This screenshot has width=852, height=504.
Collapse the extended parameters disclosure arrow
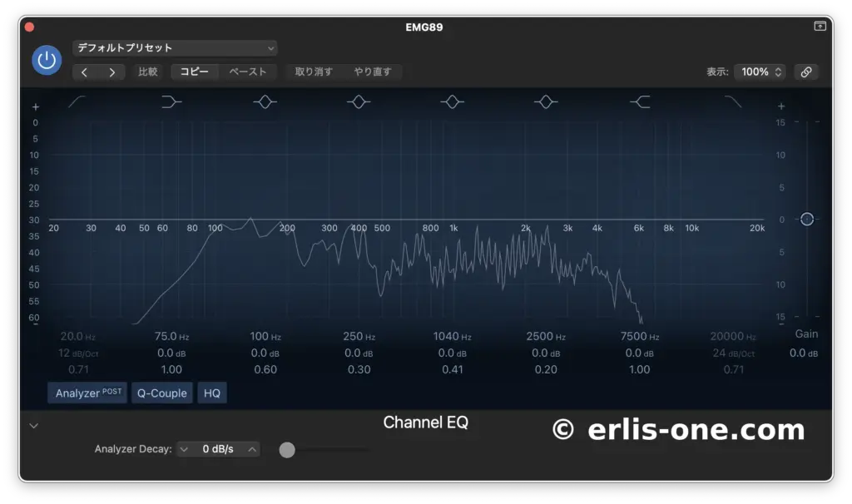click(x=34, y=426)
